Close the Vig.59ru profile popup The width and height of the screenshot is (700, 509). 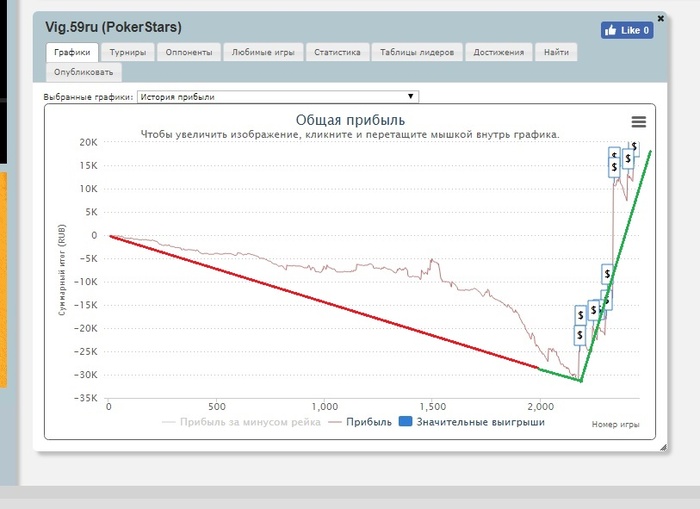point(661,18)
